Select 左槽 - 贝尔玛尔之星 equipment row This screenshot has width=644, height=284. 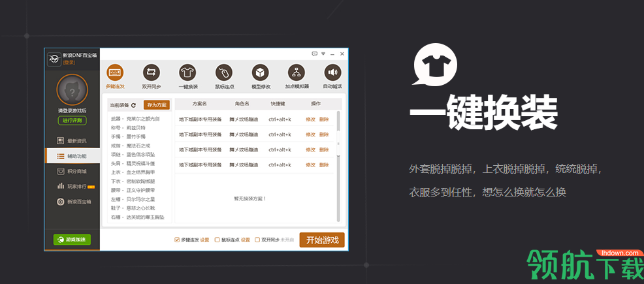[x=133, y=200]
